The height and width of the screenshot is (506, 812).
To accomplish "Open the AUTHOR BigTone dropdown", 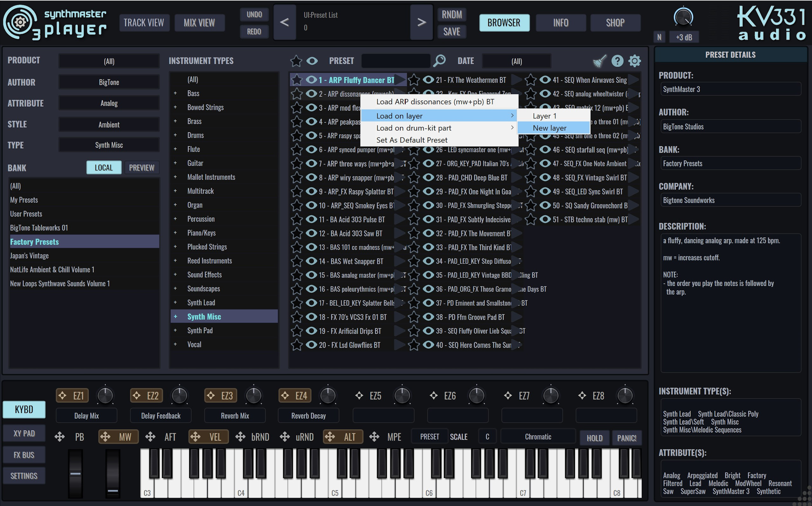I will point(109,82).
